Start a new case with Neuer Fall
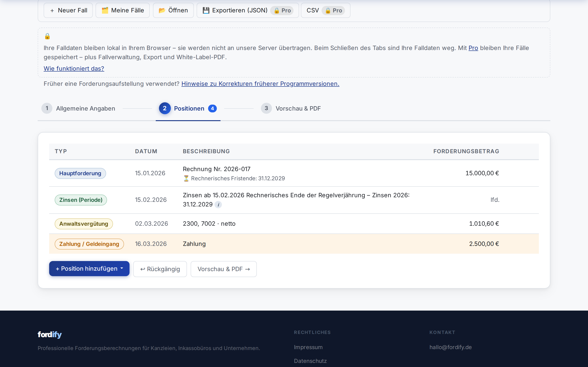Image resolution: width=588 pixels, height=367 pixels. (x=68, y=11)
